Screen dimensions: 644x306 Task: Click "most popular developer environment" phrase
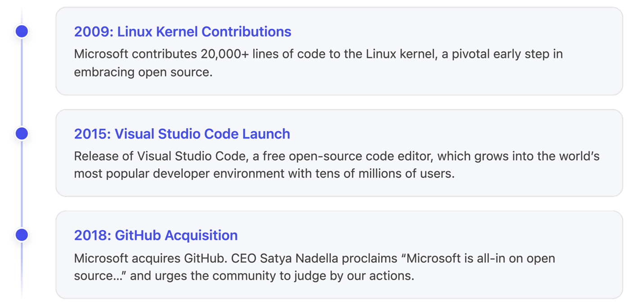coord(180,174)
